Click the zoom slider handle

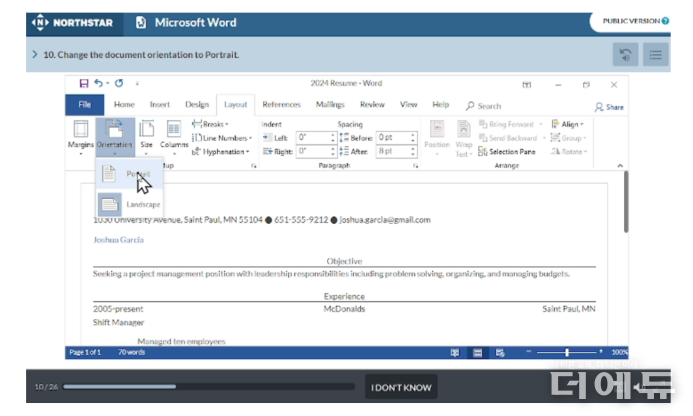tap(567, 352)
